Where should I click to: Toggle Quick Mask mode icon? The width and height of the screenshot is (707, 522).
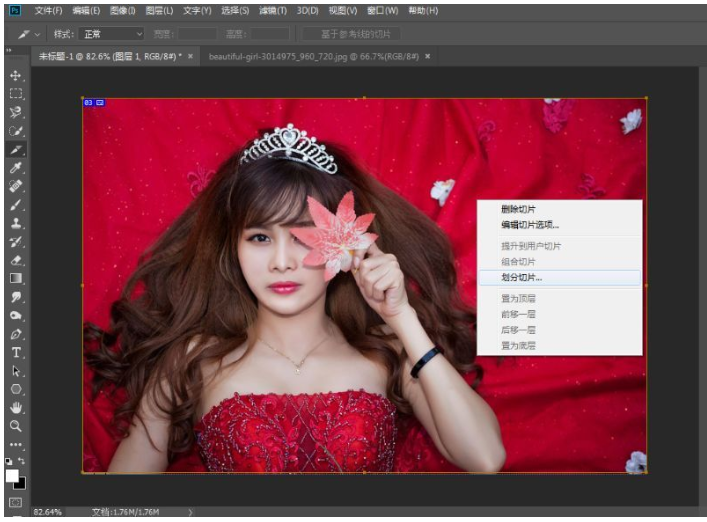(16, 502)
